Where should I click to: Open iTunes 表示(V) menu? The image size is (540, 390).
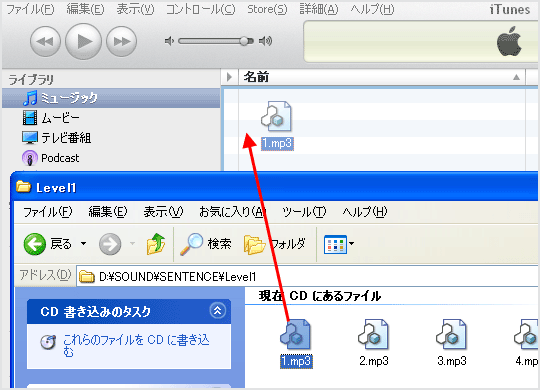(135, 10)
